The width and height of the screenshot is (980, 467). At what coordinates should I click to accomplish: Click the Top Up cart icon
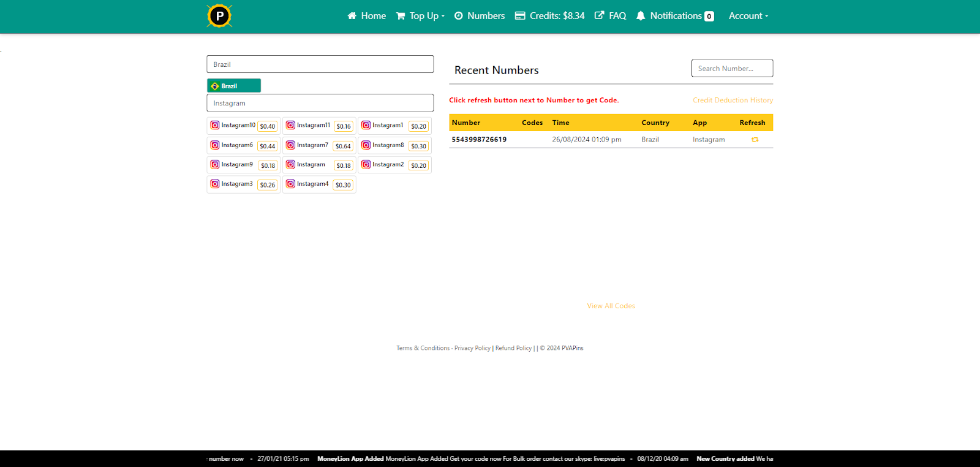pos(401,16)
